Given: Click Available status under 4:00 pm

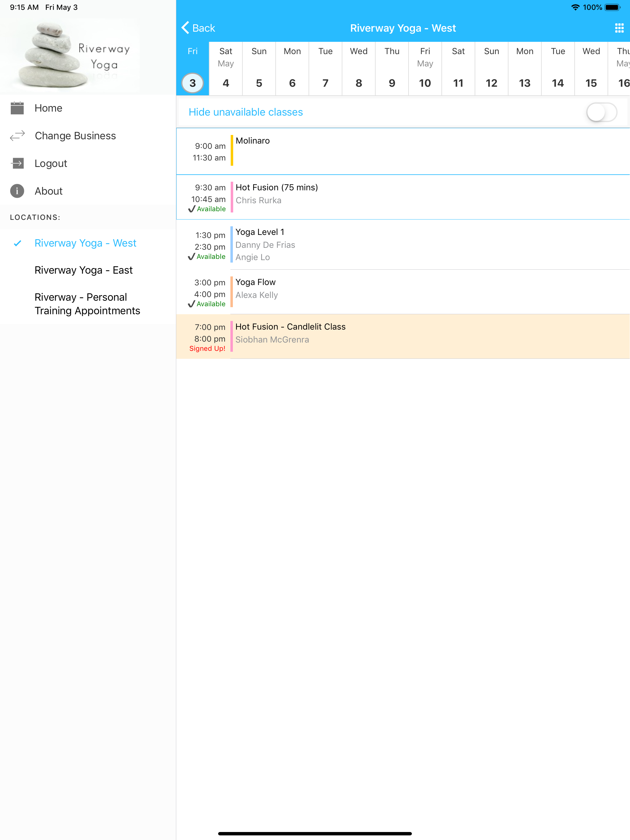Looking at the screenshot, I should pyautogui.click(x=207, y=304).
